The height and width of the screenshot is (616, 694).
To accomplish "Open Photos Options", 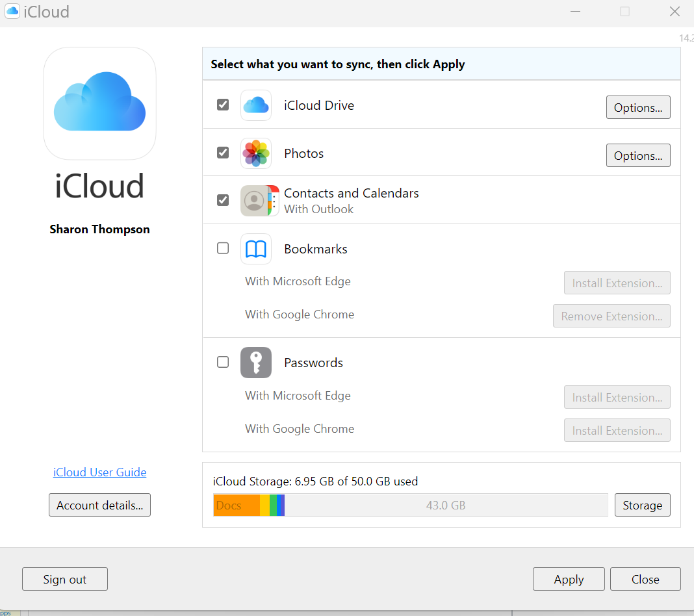I will tap(637, 155).
